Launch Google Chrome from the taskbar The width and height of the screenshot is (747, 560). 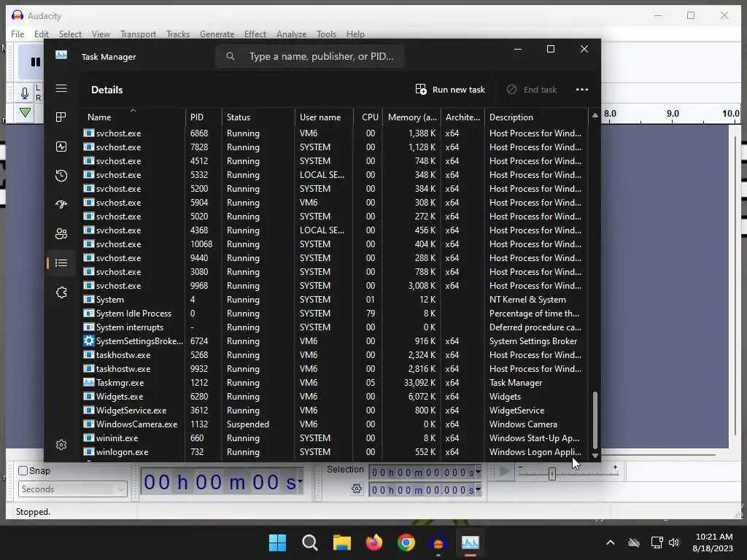pyautogui.click(x=406, y=542)
